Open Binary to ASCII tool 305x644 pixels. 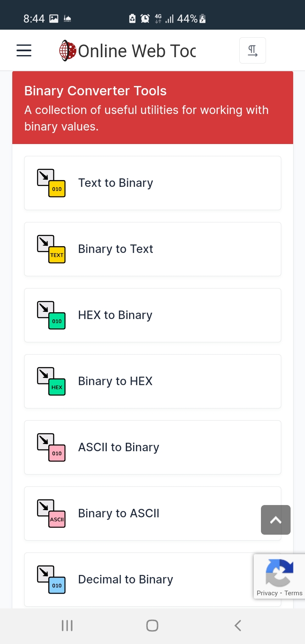click(x=119, y=514)
